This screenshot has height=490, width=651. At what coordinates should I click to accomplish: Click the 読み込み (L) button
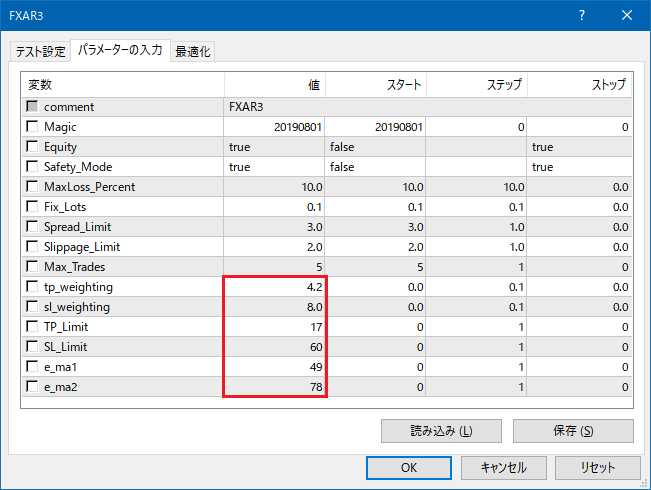(441, 431)
